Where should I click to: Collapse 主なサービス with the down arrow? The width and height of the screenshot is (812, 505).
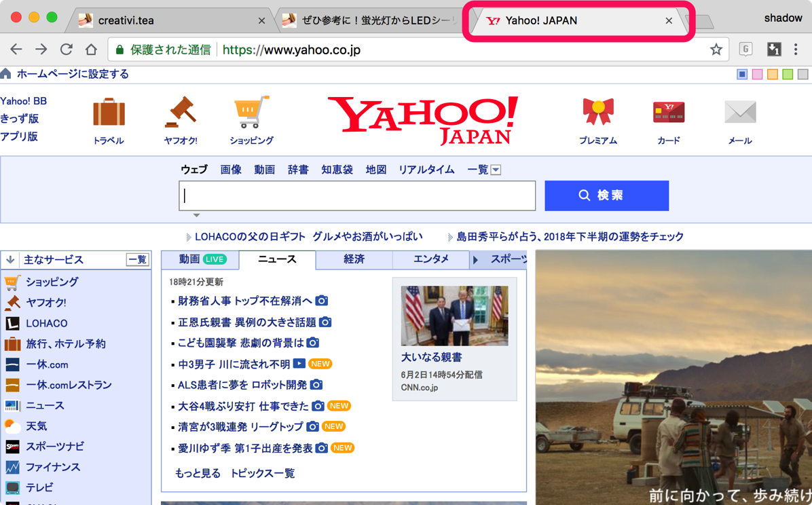pos(10,259)
